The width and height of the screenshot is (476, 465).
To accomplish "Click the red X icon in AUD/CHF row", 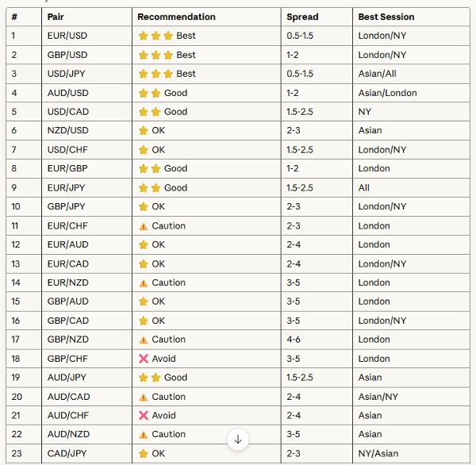I will pos(144,416).
